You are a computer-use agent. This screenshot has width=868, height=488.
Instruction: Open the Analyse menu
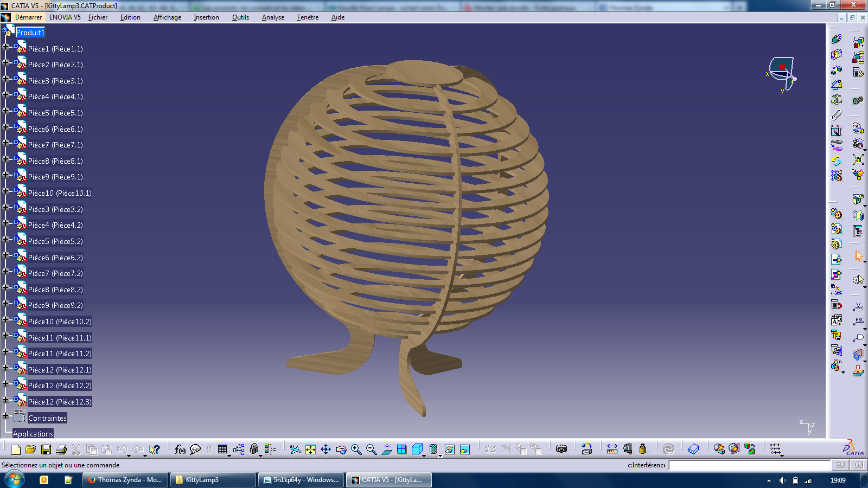coord(273,17)
